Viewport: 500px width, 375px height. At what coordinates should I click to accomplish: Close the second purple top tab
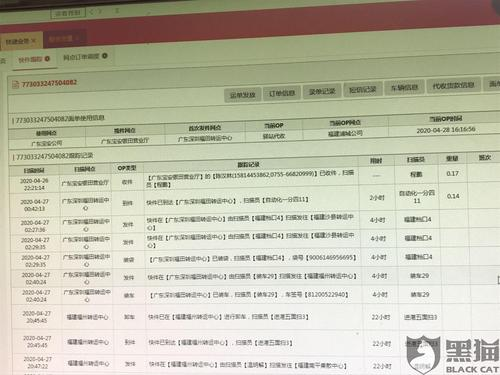pos(77,38)
